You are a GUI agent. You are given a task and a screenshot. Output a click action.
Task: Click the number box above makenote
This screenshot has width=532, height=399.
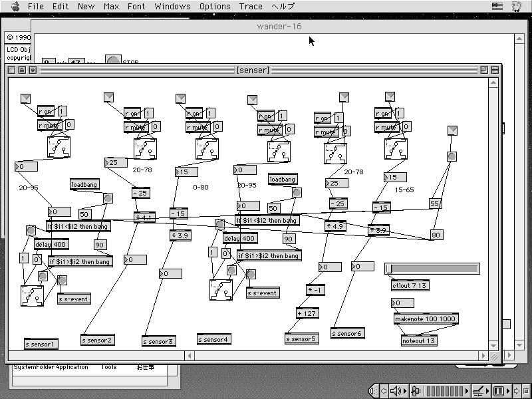click(402, 303)
